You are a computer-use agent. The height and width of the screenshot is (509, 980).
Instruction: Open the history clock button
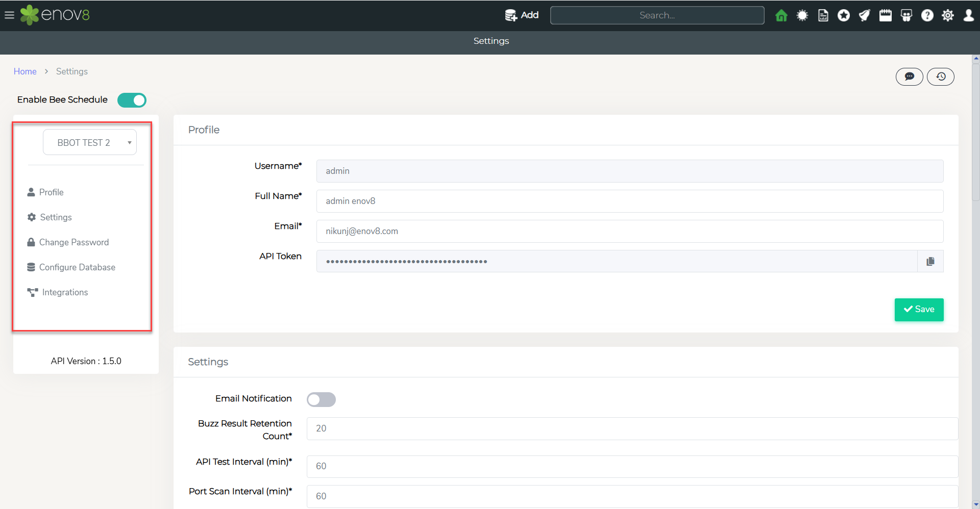click(x=940, y=77)
